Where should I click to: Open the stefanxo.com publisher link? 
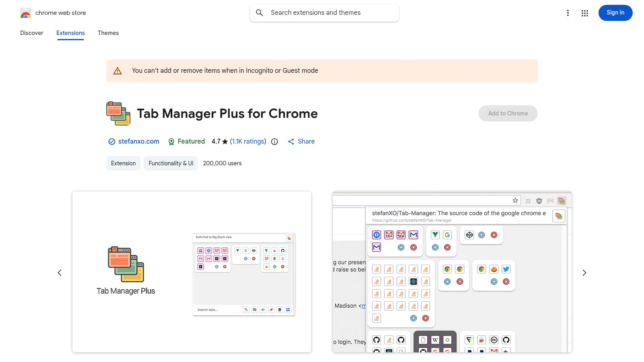pos(139,142)
